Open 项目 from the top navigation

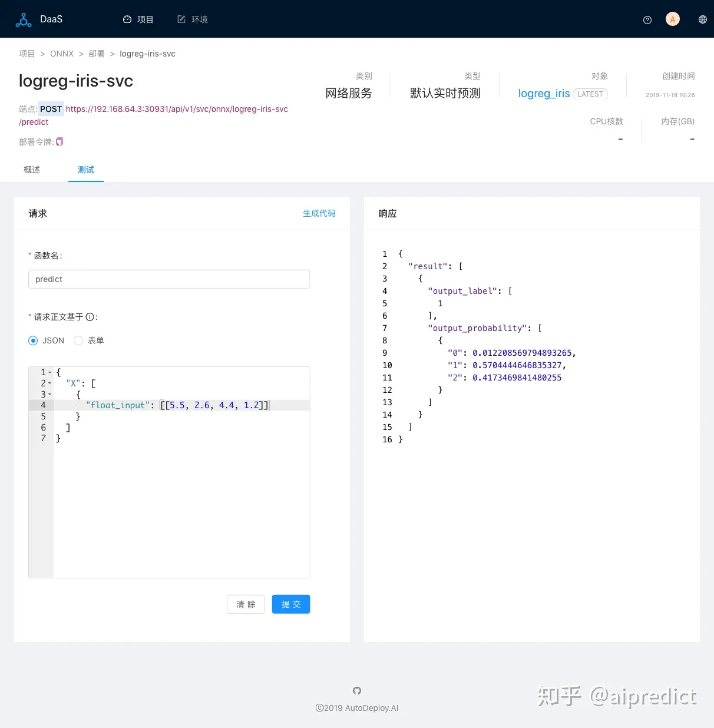coord(139,19)
